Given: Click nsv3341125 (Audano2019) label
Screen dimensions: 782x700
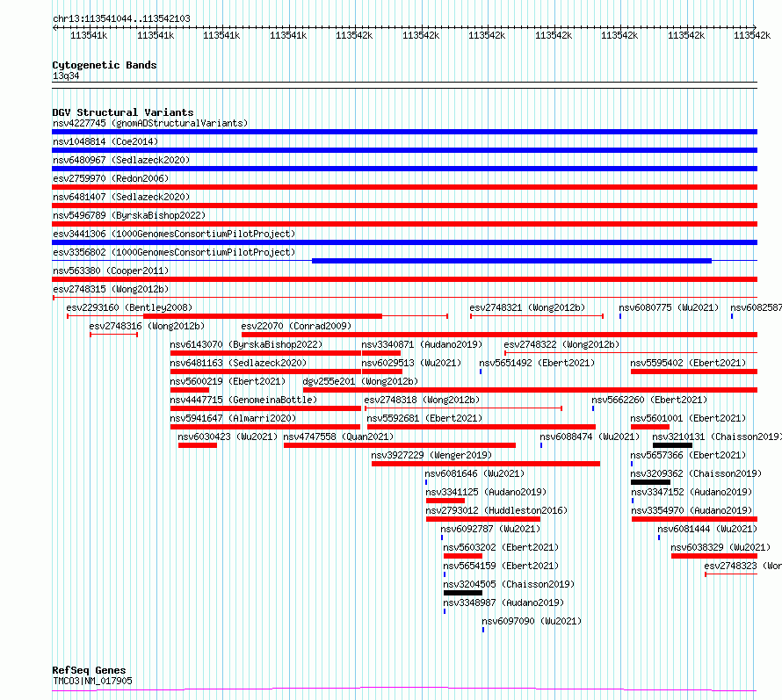Looking at the screenshot, I should tap(486, 492).
